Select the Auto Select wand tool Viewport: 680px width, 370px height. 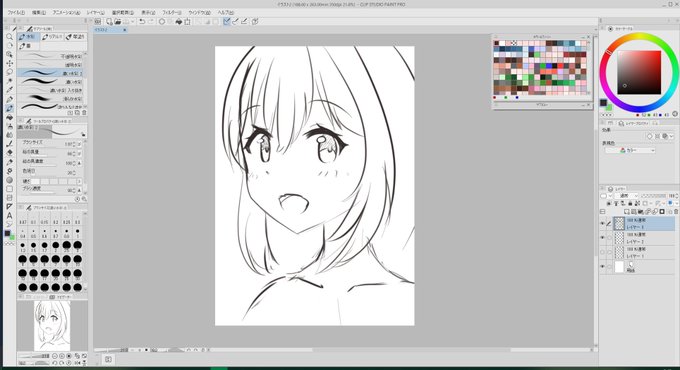coord(9,81)
